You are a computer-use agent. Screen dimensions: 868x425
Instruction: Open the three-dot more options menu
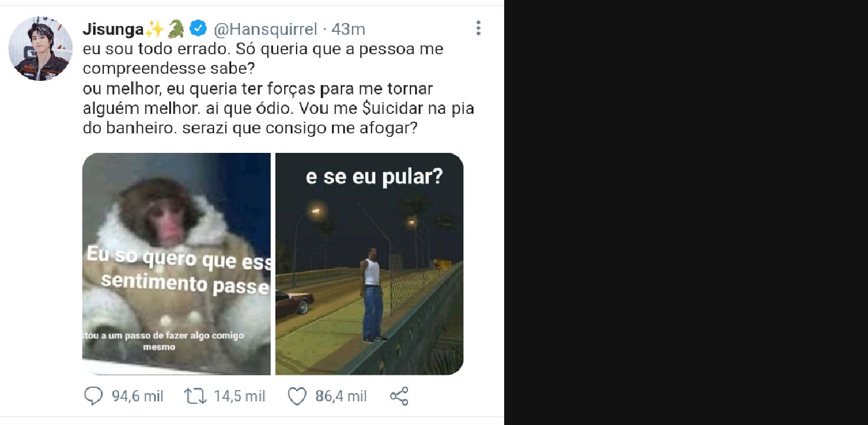point(478,28)
